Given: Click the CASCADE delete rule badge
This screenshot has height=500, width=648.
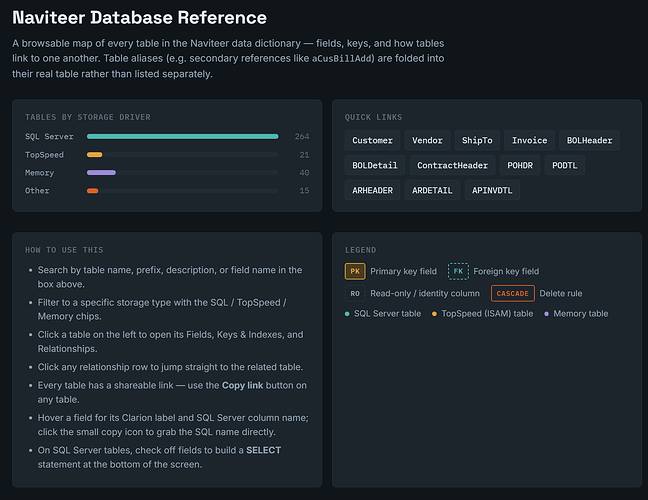Looking at the screenshot, I should 512,293.
